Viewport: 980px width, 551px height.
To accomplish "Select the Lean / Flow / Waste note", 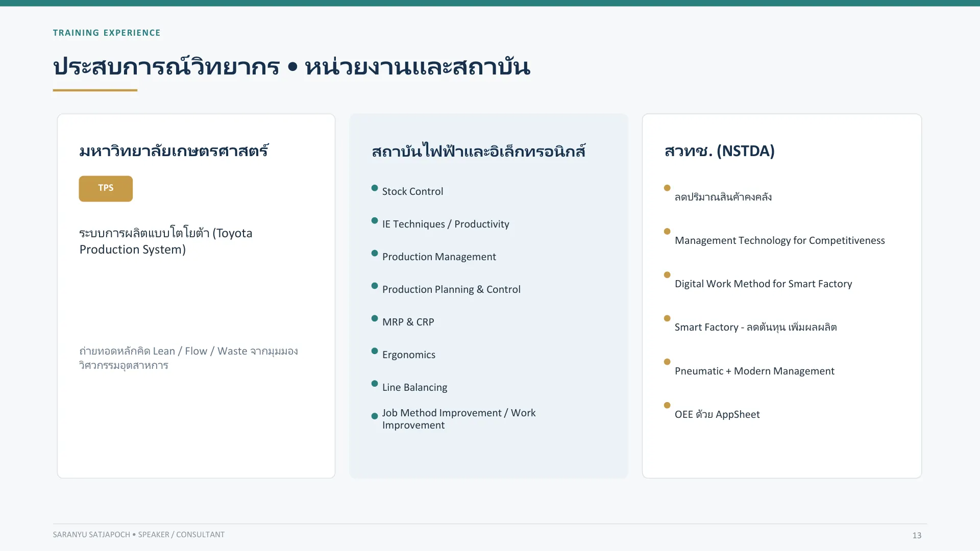I will pos(188,358).
